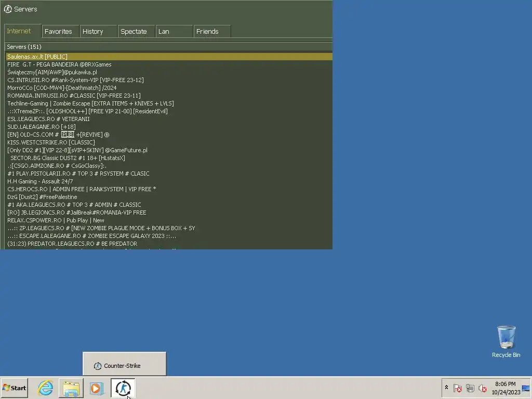Click the Counter-Strike taskbar button
This screenshot has width=532, height=399.
123,388
